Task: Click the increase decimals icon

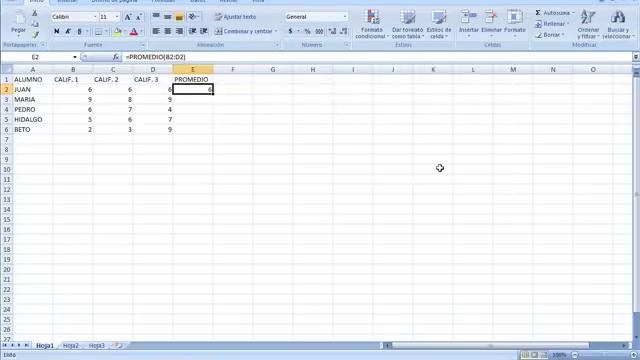Action: click(x=332, y=31)
